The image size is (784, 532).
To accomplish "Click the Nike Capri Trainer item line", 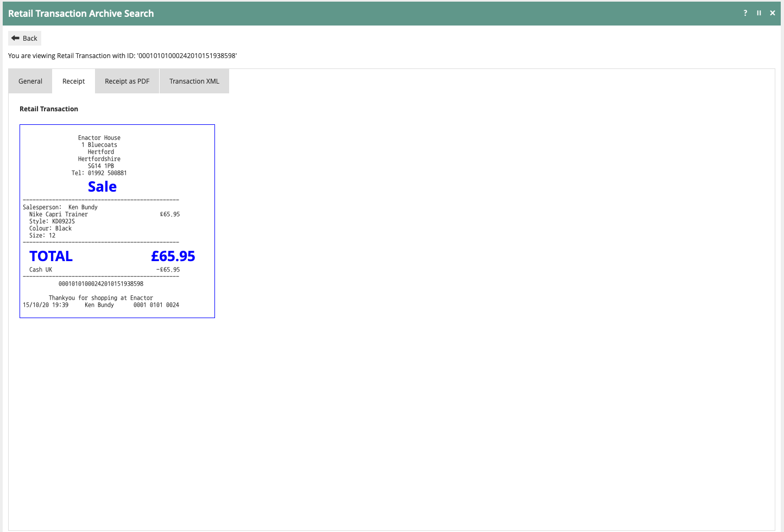I will 59,214.
